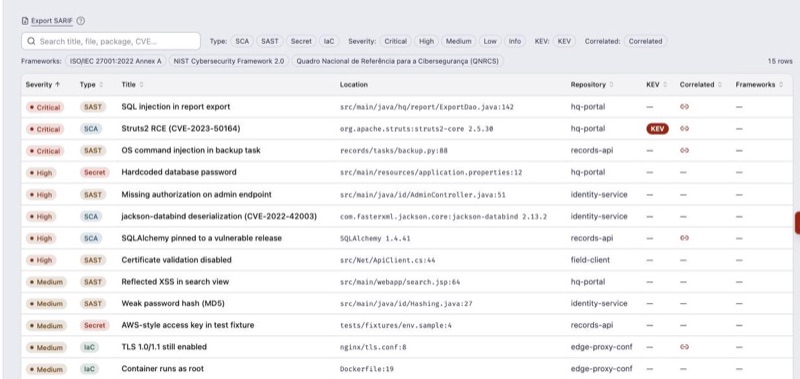This screenshot has width=800, height=379.
Task: Open the Export SARIF help question mark
Action: click(x=81, y=21)
